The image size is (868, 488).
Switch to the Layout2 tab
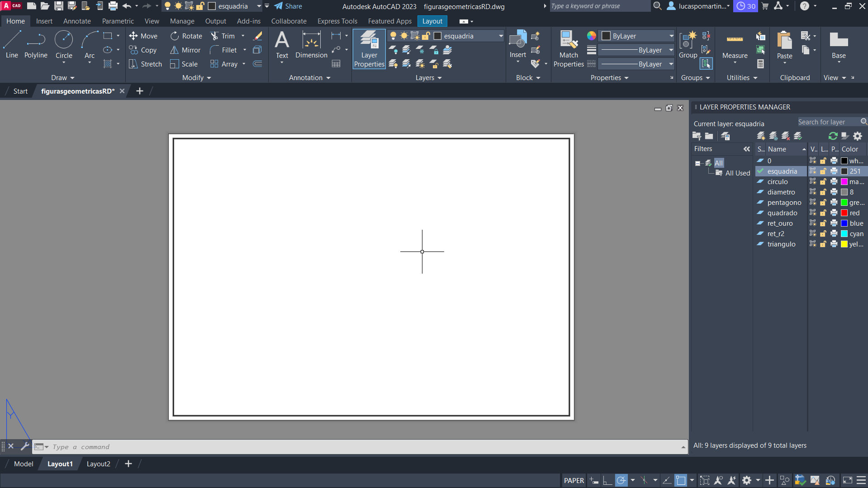point(98,464)
